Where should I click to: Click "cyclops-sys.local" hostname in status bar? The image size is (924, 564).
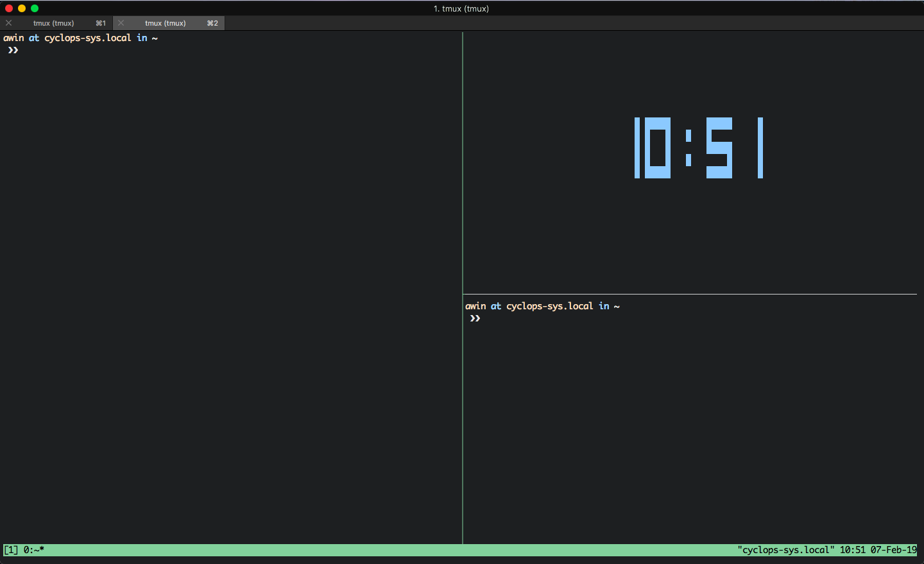[786, 550]
